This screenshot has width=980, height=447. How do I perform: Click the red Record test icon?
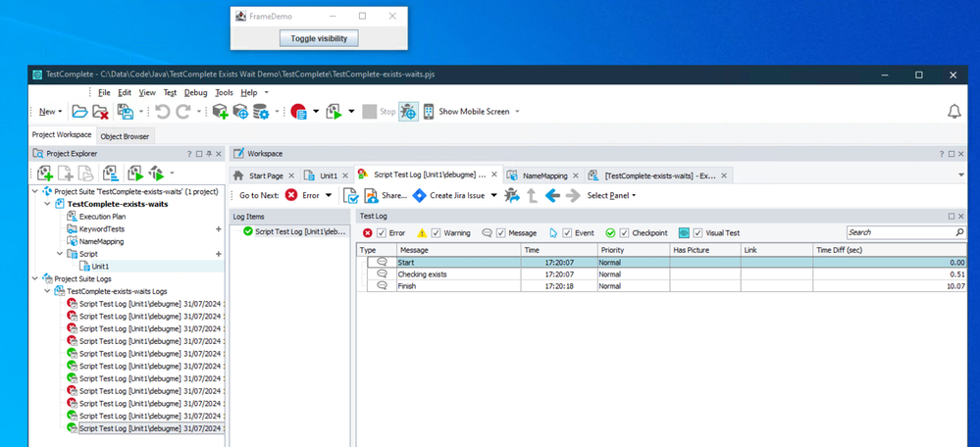298,112
